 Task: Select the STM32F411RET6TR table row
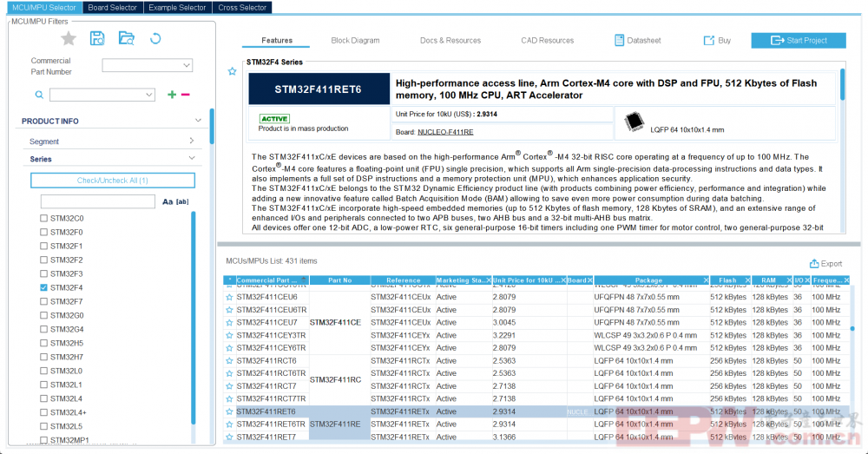point(537,424)
